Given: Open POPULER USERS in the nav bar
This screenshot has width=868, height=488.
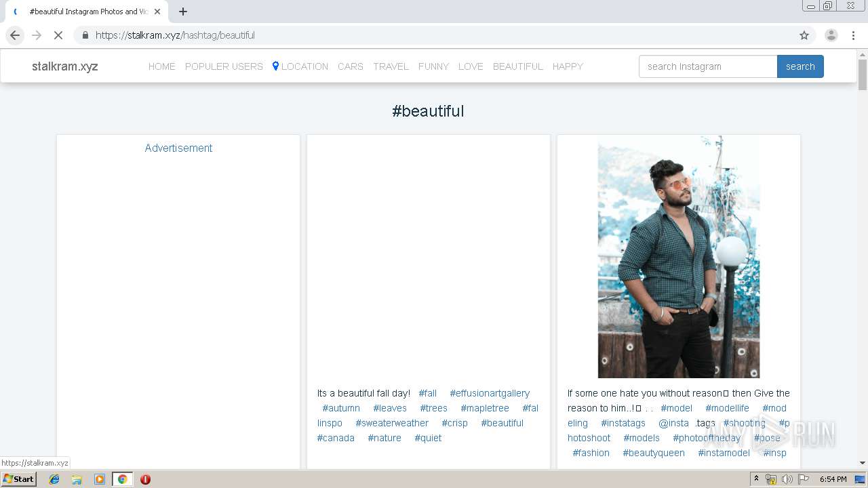Looking at the screenshot, I should [224, 66].
